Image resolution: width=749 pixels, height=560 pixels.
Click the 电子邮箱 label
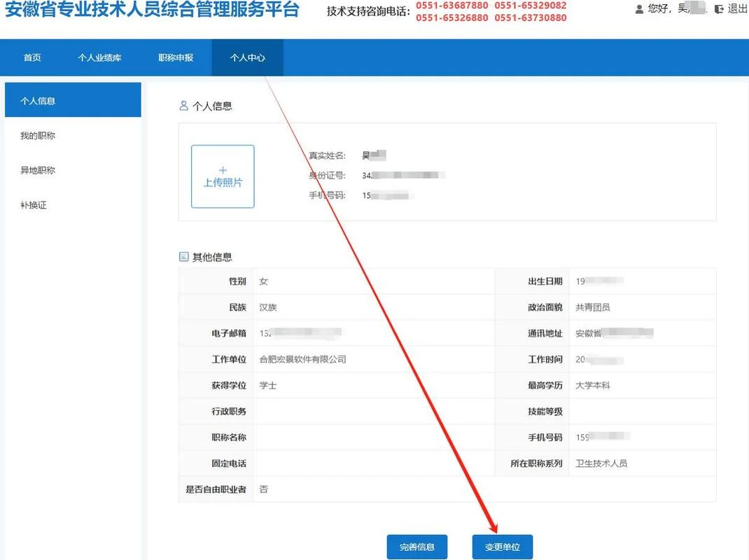tap(229, 333)
